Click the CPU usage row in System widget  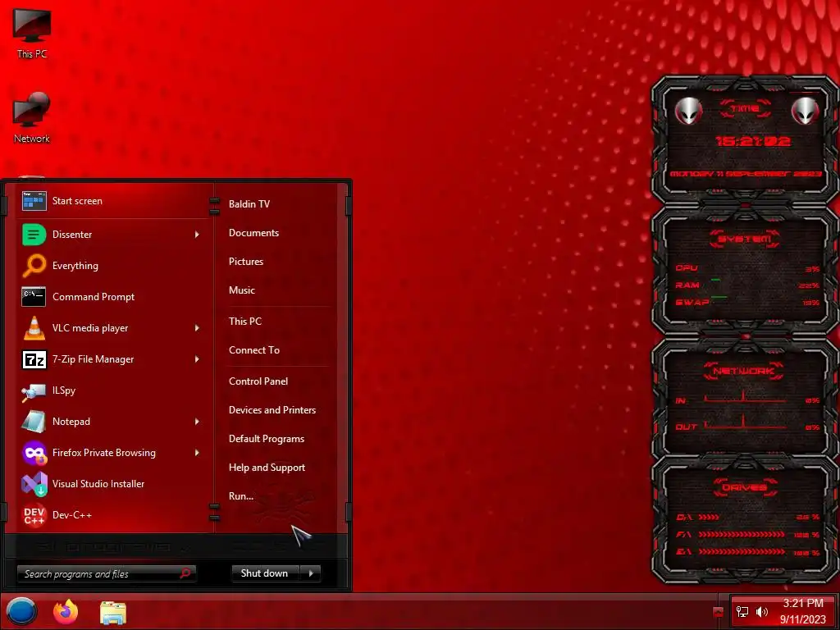[746, 268]
